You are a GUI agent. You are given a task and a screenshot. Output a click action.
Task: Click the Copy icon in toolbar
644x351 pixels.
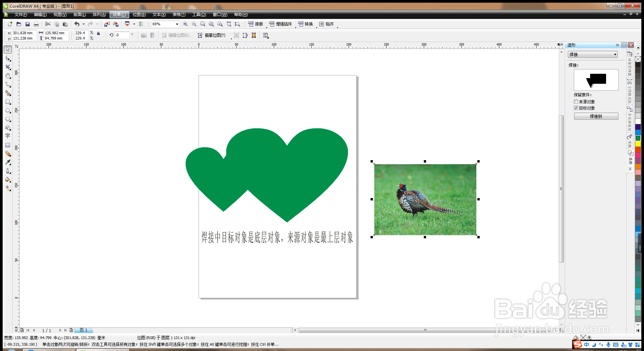(x=57, y=24)
